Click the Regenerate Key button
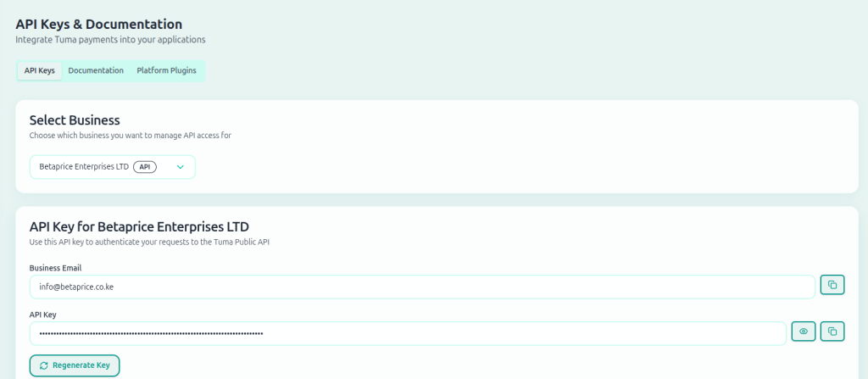This screenshot has width=868, height=379. click(x=75, y=365)
